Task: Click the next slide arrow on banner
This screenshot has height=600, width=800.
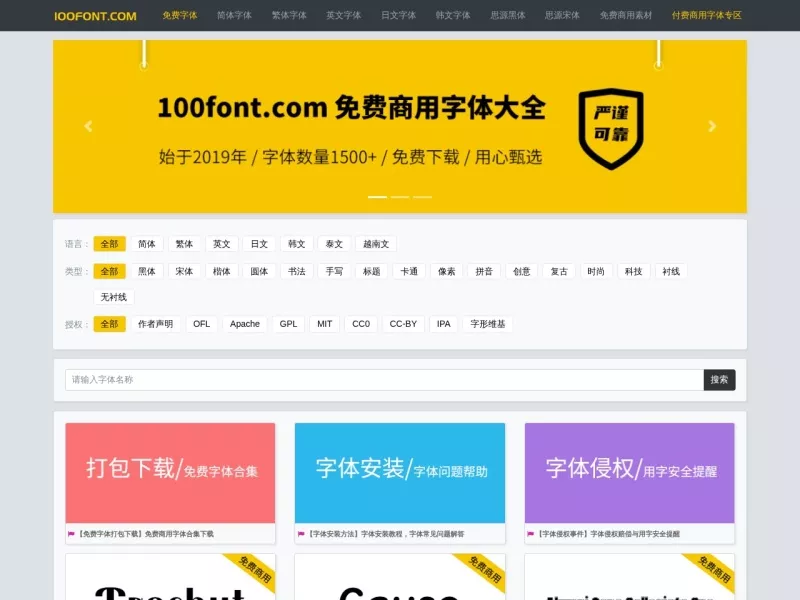Action: pos(712,126)
